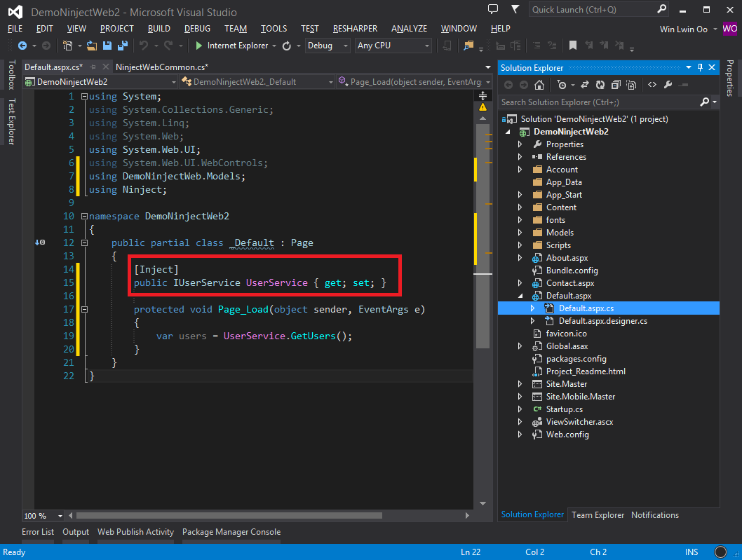This screenshot has height=560, width=742.
Task: Click the horizontal scrollbar in the editor
Action: 229,516
